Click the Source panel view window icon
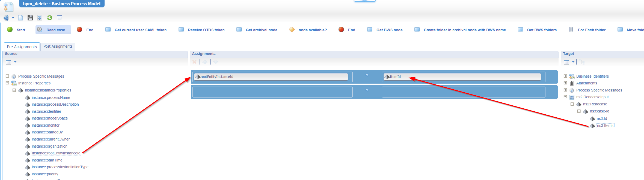This screenshot has height=180, width=644. [8, 62]
